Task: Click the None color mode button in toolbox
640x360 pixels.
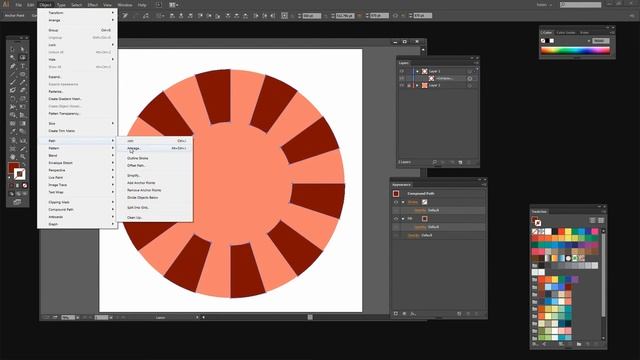Action: point(25,186)
